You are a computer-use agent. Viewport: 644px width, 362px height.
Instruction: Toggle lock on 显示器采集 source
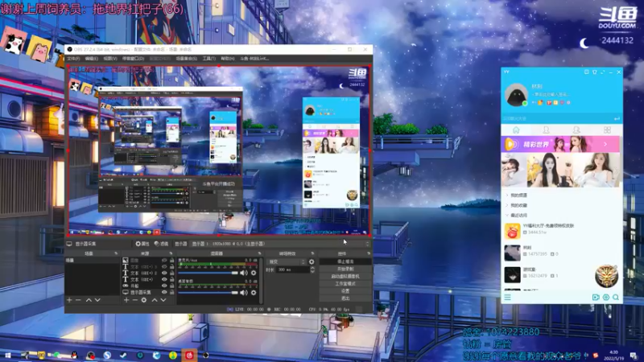[172, 292]
